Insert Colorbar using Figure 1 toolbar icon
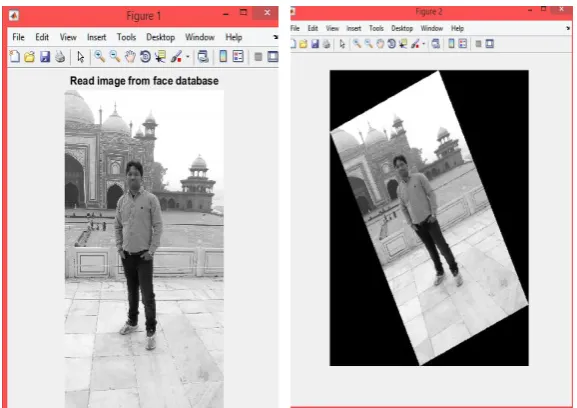Screen dimensions: 577x408 pos(223,56)
